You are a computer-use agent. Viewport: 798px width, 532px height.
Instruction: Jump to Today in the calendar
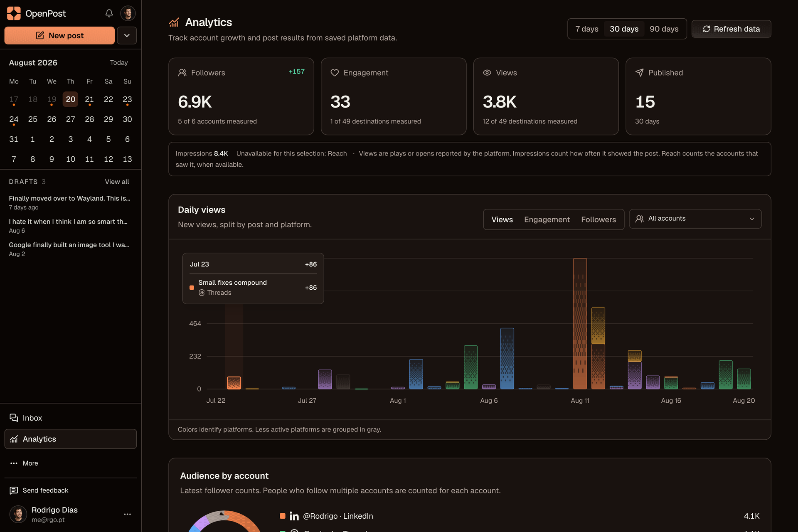pyautogui.click(x=119, y=63)
